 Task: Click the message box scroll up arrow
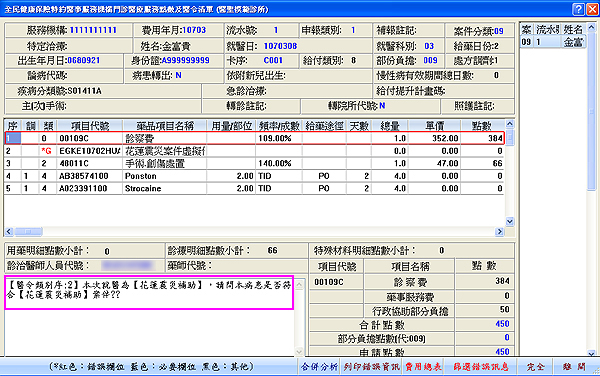(x=299, y=284)
